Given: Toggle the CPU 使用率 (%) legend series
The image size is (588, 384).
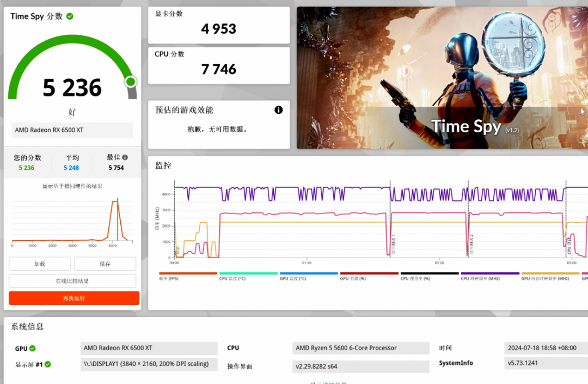Looking at the screenshot, I should tap(430, 276).
